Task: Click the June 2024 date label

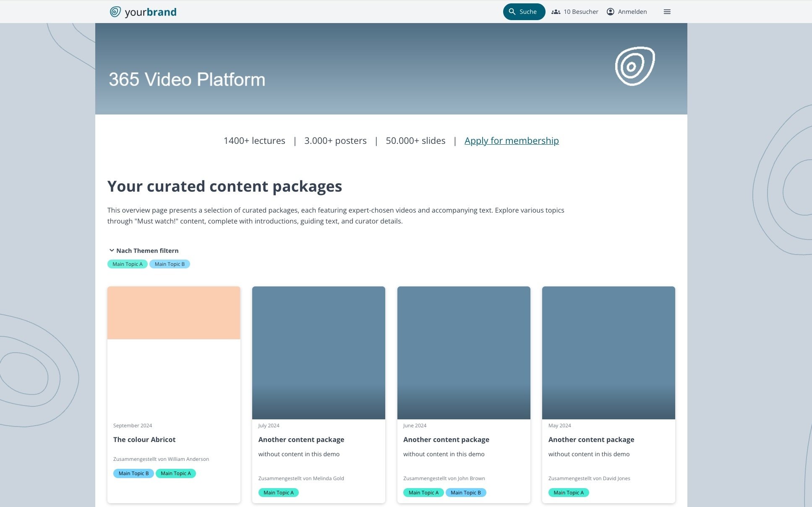Action: tap(415, 426)
